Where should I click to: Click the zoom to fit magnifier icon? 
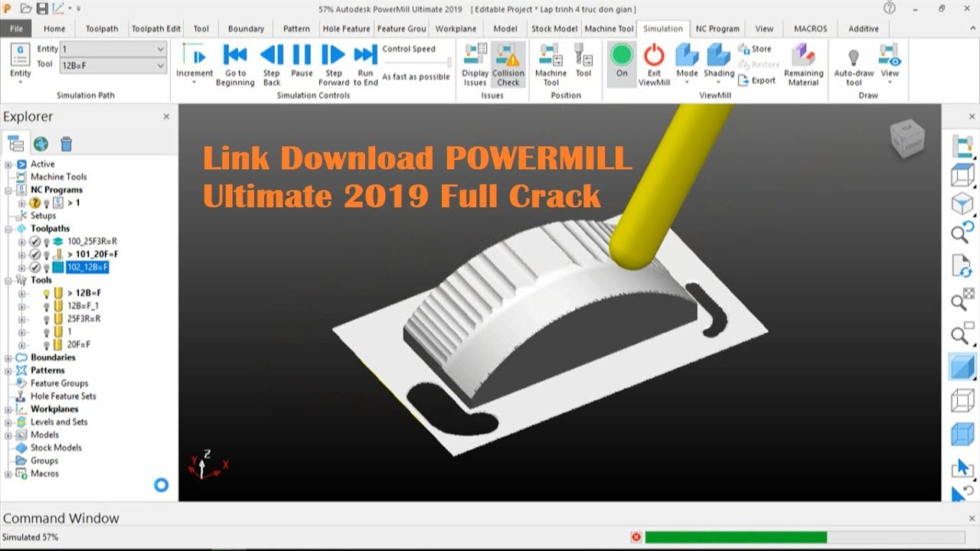(x=962, y=299)
